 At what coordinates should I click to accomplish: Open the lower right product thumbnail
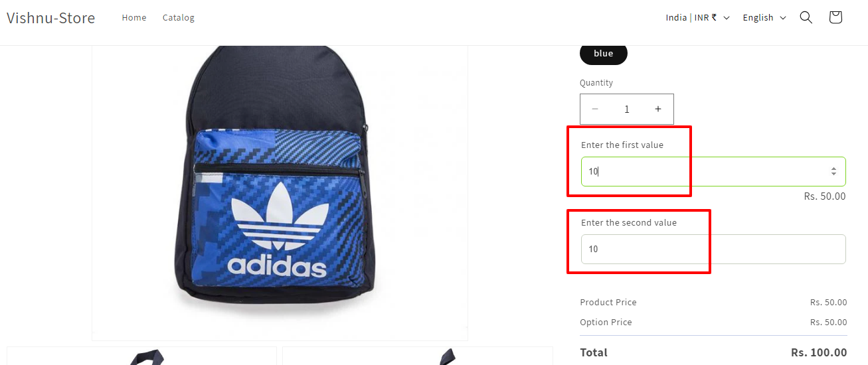tap(418, 356)
